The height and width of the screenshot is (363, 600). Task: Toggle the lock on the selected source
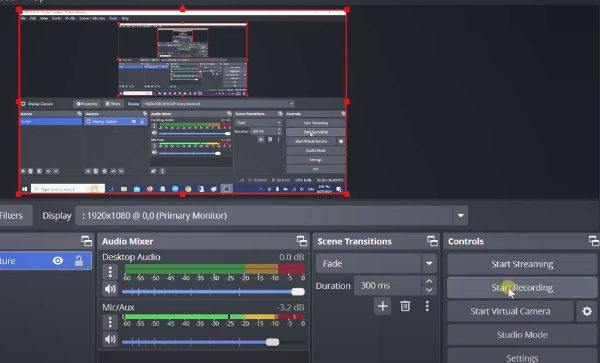79,261
